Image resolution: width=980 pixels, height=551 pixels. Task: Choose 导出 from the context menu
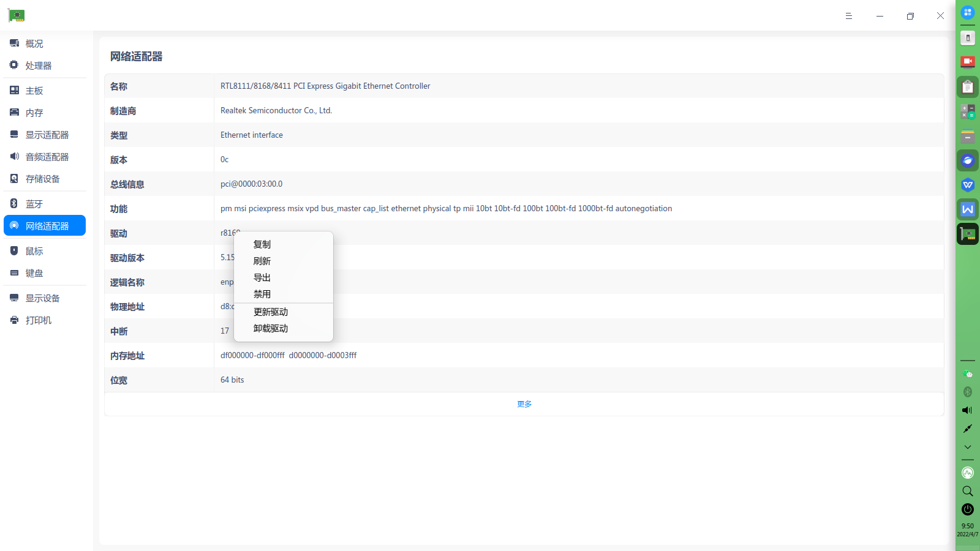pos(284,277)
